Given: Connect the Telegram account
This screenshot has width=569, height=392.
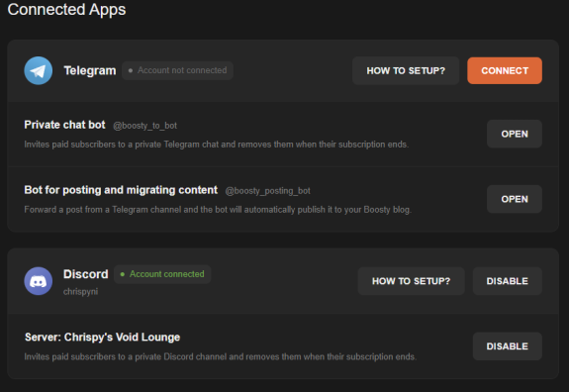Looking at the screenshot, I should tap(505, 70).
